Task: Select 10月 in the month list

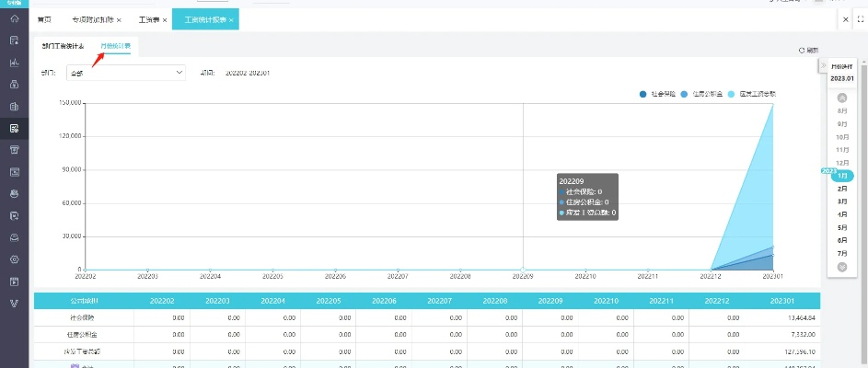Action: click(x=841, y=136)
